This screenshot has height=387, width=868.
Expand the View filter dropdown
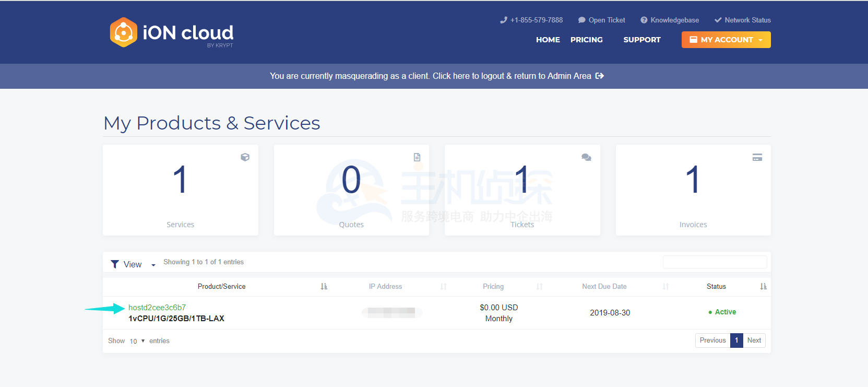tap(153, 265)
